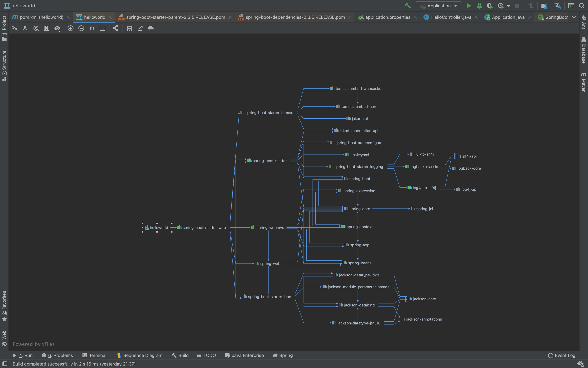Open the Structure tool window
Screen dimensions: 588x368
[x=4, y=66]
